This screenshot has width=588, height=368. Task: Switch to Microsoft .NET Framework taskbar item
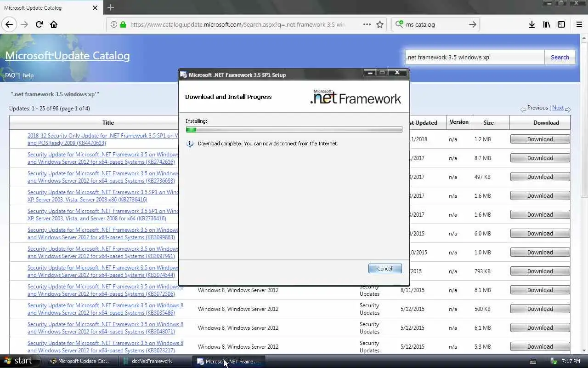228,361
